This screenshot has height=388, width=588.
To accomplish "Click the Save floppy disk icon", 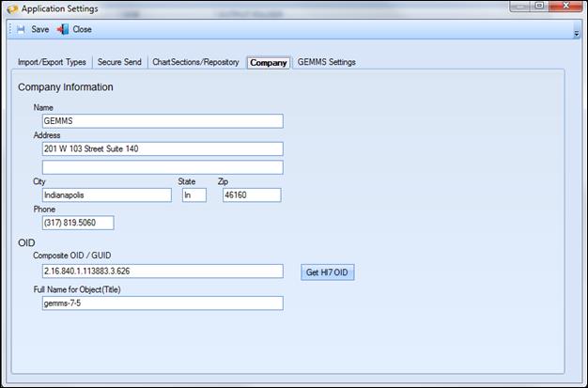I will point(21,29).
